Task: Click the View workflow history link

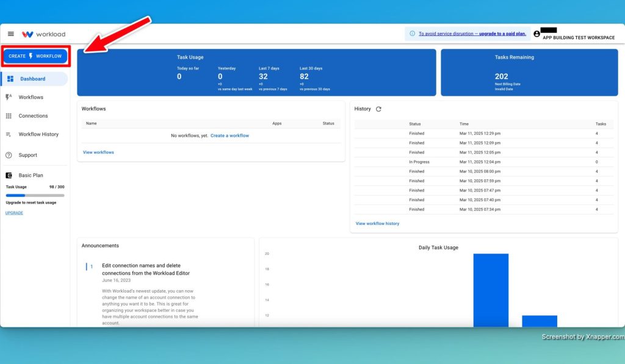Action: click(x=377, y=223)
